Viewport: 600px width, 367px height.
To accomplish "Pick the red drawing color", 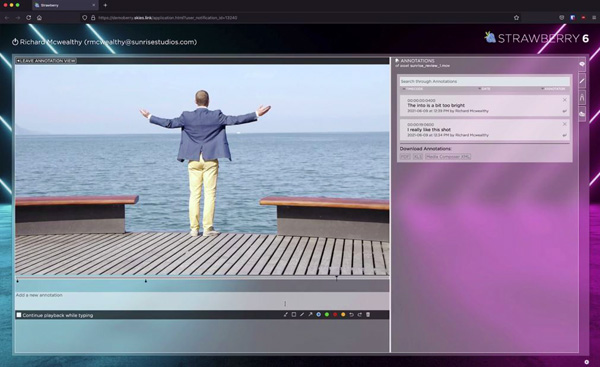I will (335, 315).
